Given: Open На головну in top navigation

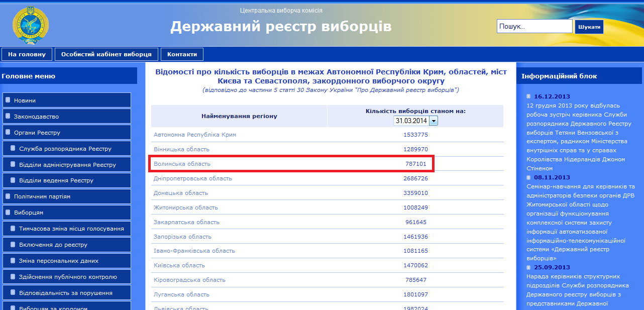Looking at the screenshot, I should click(x=27, y=54).
